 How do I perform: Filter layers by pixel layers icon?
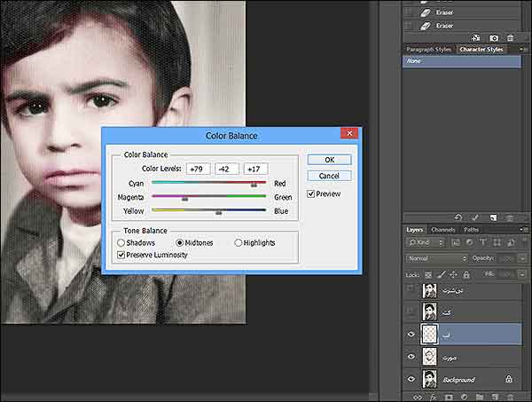tap(456, 242)
